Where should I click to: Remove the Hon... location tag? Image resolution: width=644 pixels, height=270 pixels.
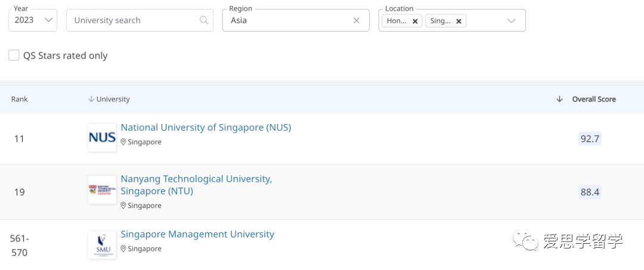(x=415, y=21)
